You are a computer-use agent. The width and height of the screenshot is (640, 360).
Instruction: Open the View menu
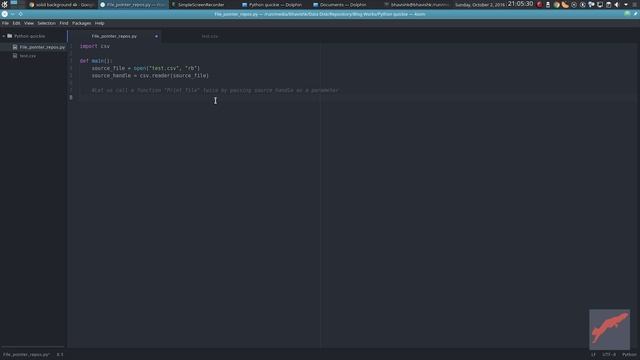tap(29, 23)
